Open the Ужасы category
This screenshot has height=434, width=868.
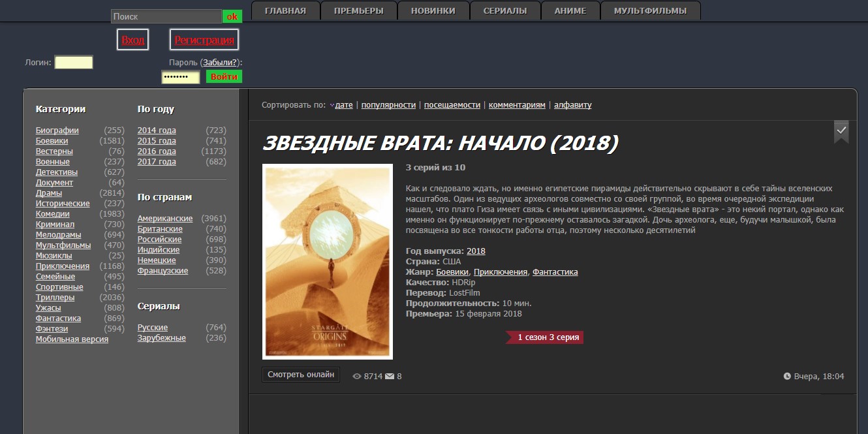[48, 308]
